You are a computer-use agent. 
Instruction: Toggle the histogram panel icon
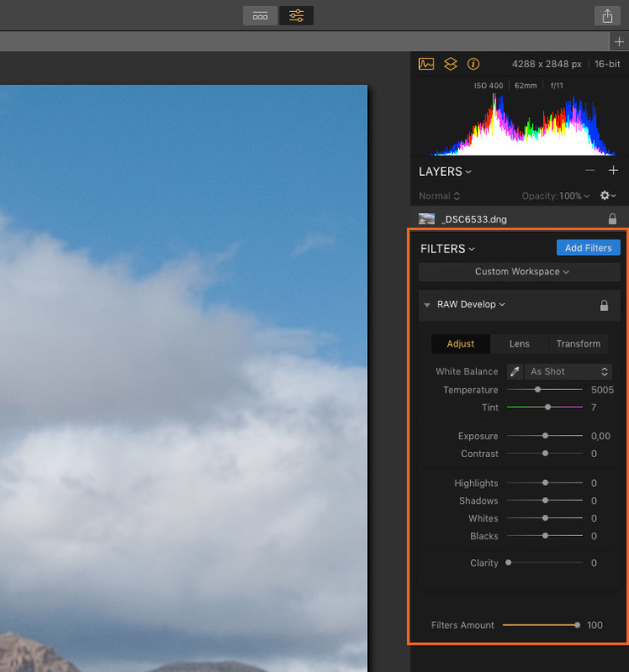click(x=427, y=64)
